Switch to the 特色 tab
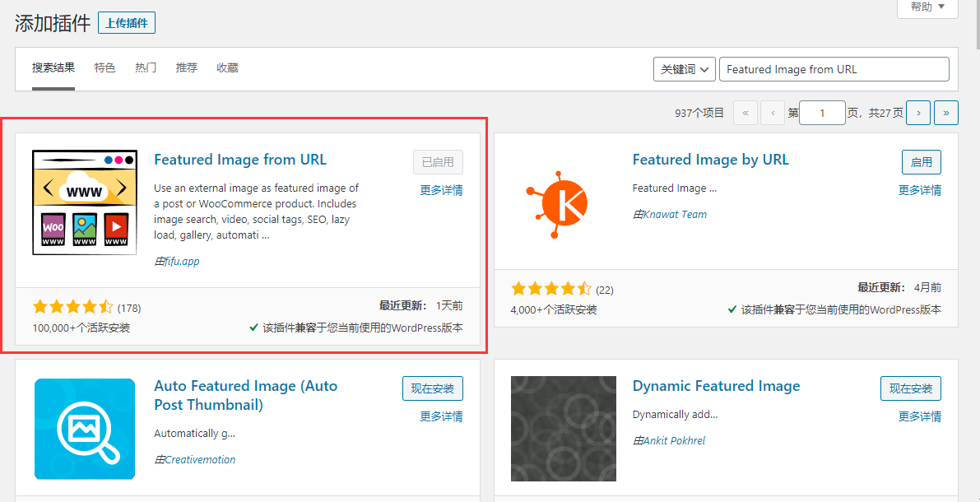The image size is (980, 502). coord(105,68)
